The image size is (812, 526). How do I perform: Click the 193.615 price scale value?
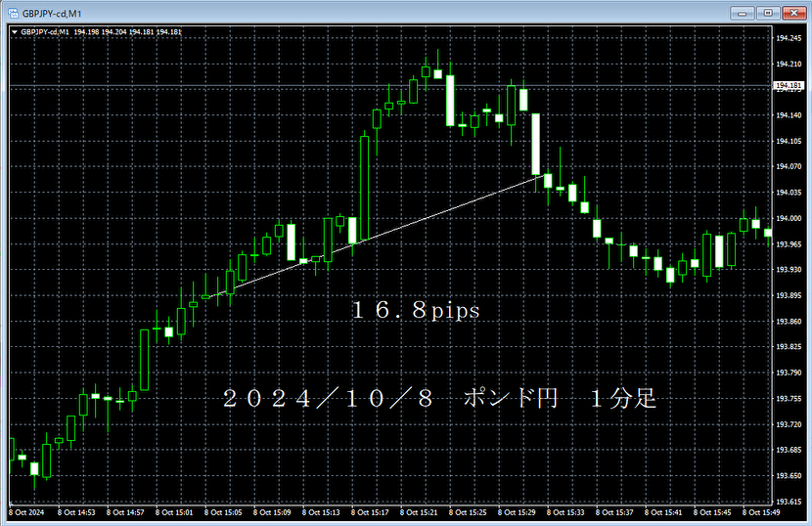pyautogui.click(x=789, y=502)
